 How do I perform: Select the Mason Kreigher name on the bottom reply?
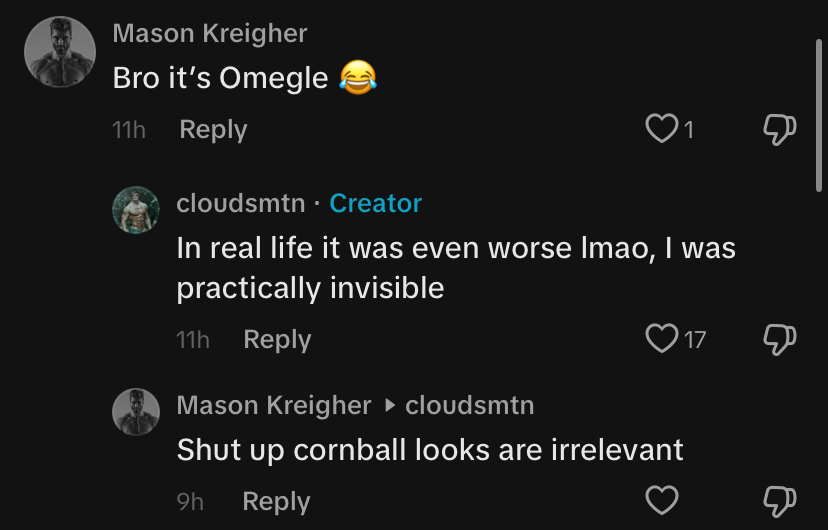[273, 405]
